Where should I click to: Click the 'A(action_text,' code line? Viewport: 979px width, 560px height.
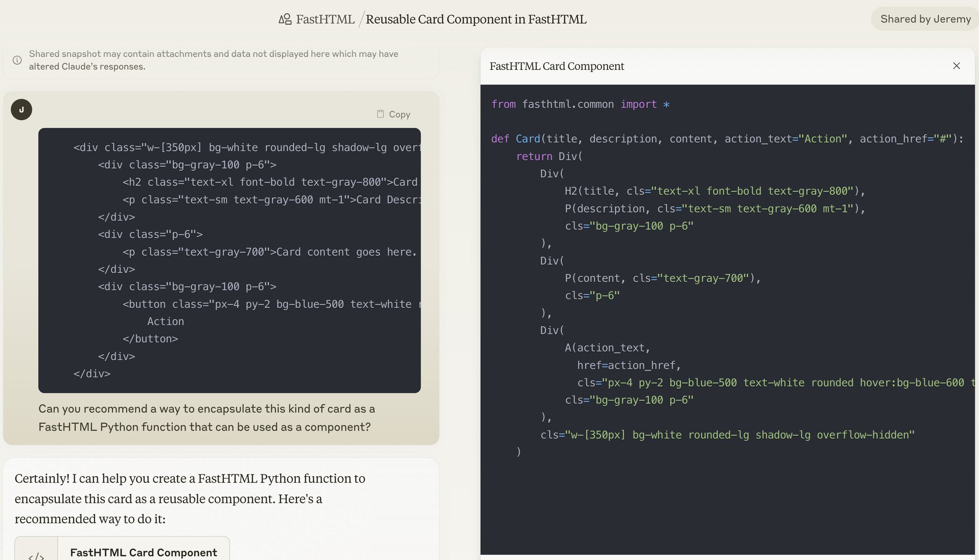(x=608, y=348)
